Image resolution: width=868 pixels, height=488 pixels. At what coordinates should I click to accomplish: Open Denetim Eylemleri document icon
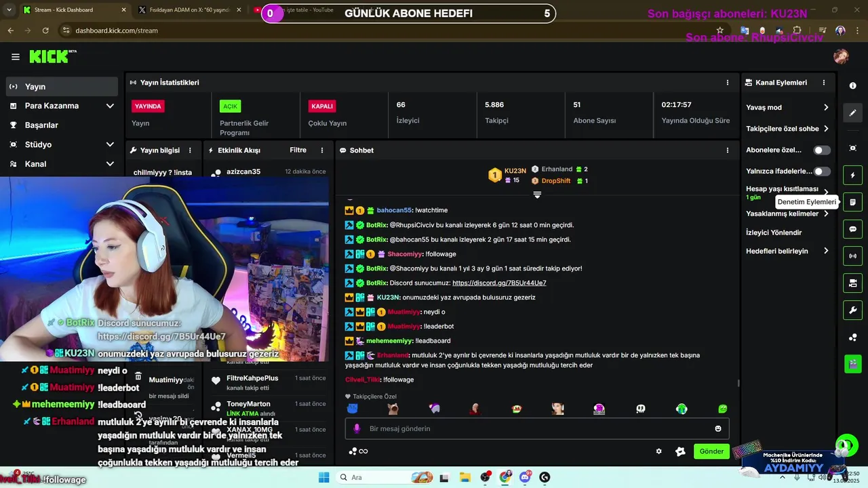coord(852,202)
